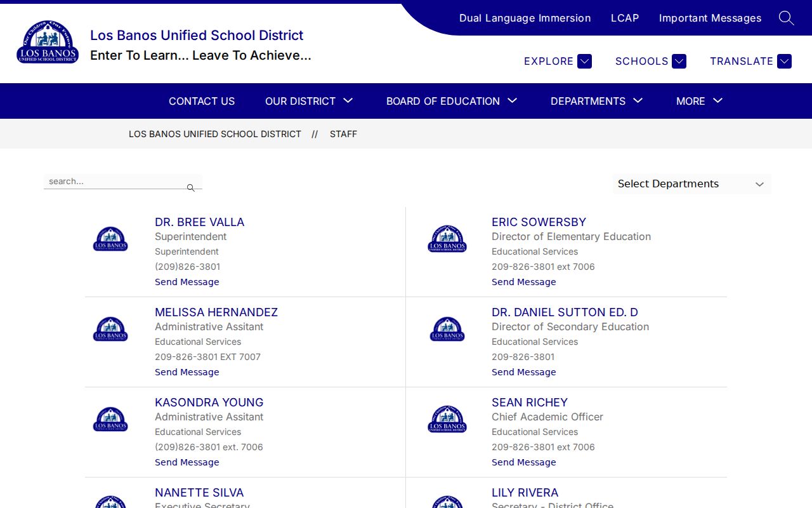Open Dual Language Immersion link
812x508 pixels.
tap(525, 18)
